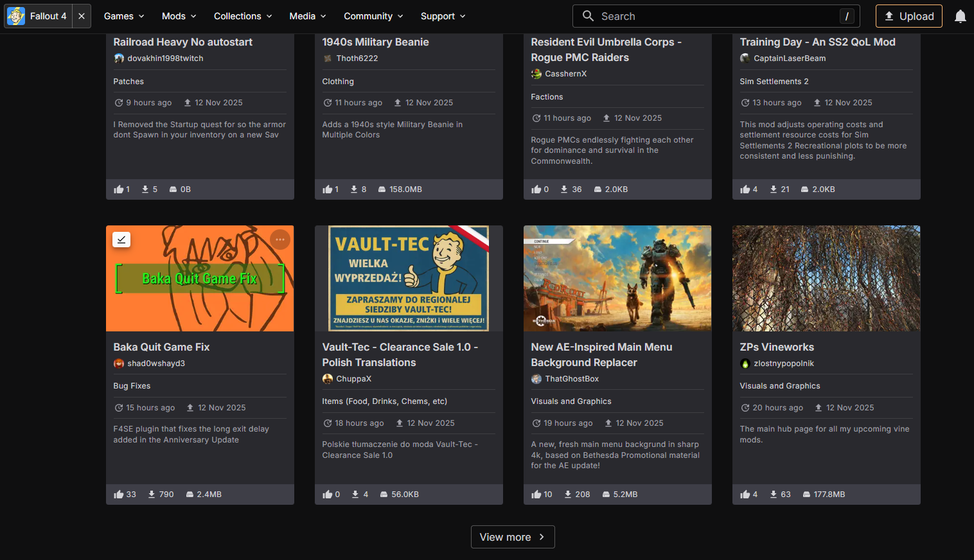Viewport: 974px width, 560px height.
Task: Click the downloads icon on Resident Evil Umbrella Corps
Action: (564, 189)
